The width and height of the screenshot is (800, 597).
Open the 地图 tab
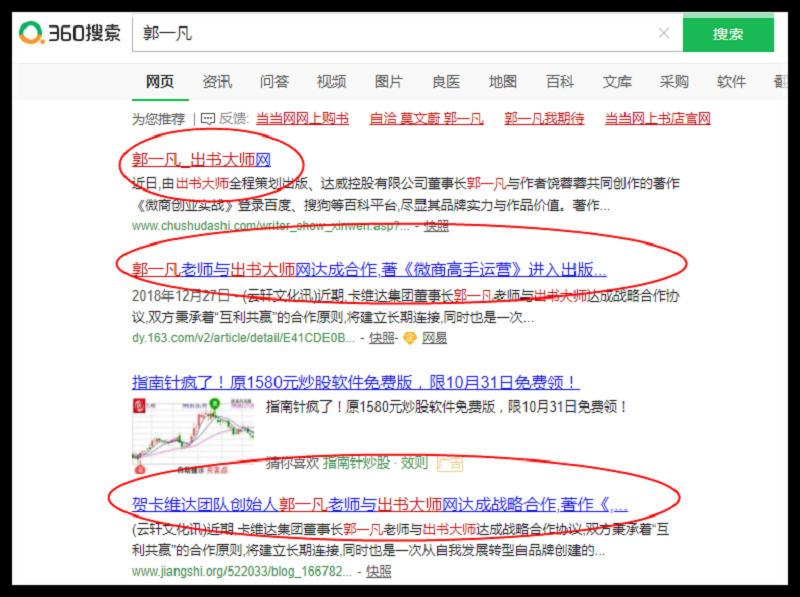point(502,82)
